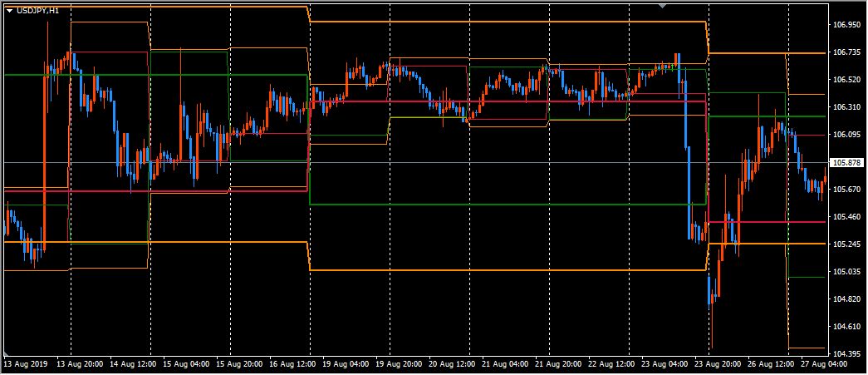The height and width of the screenshot is (375, 868).
Task: Click the 106.735 price axis label
Action: [846, 52]
